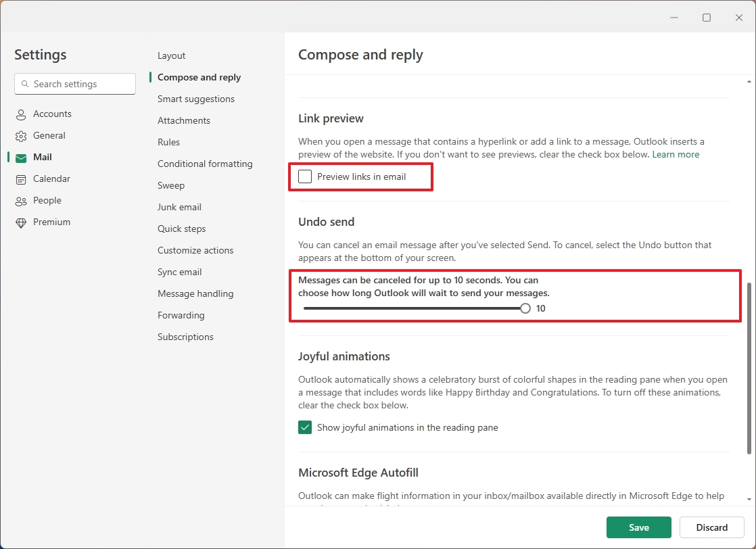The height and width of the screenshot is (549, 756).
Task: Click the Accounts person icon
Action: click(x=21, y=114)
